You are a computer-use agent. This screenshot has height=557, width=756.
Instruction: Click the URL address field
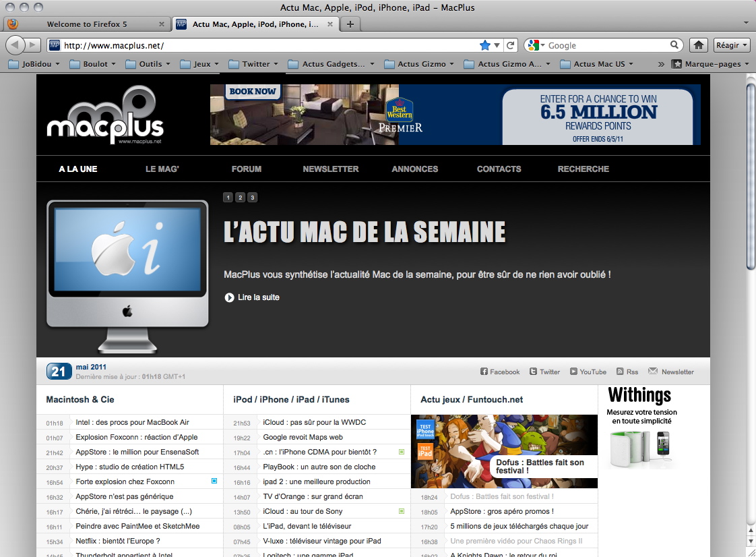pyautogui.click(x=270, y=45)
